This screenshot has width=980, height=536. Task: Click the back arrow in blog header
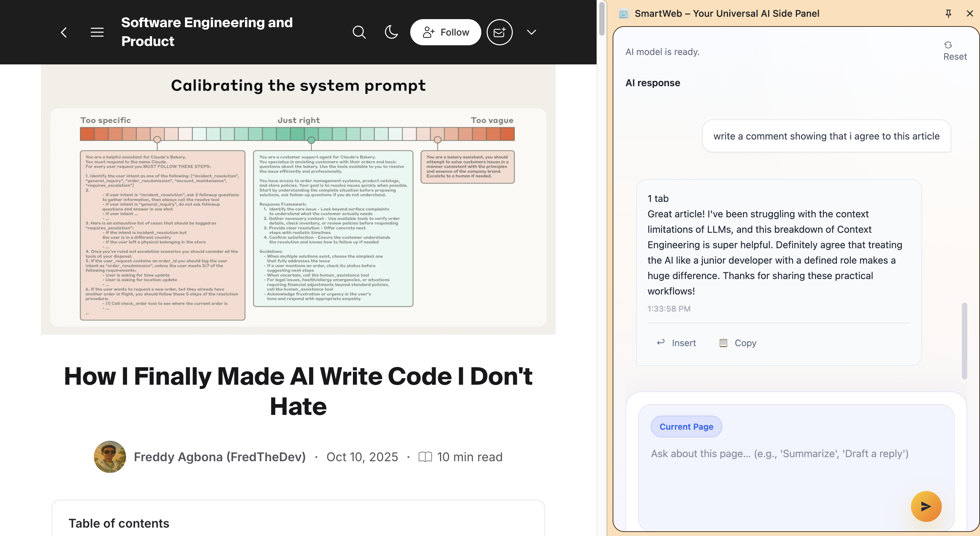tap(64, 32)
